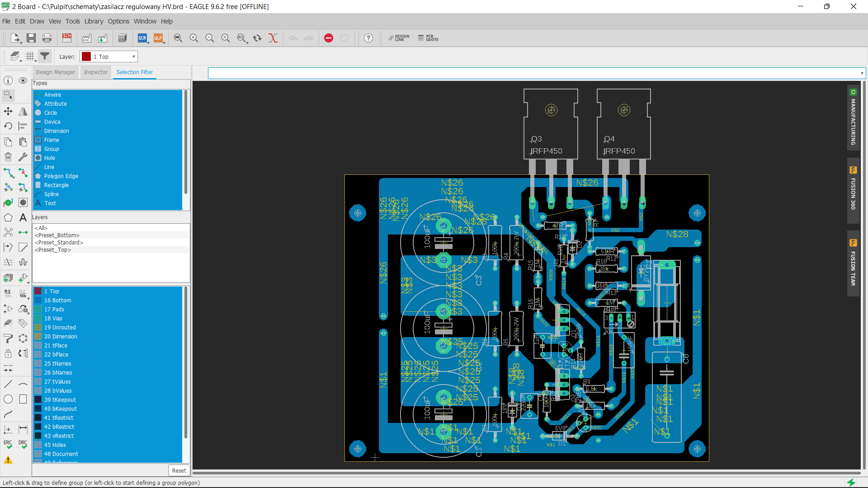Click the Zoom In magnifier icon
The height and width of the screenshot is (488, 868).
[x=194, y=38]
